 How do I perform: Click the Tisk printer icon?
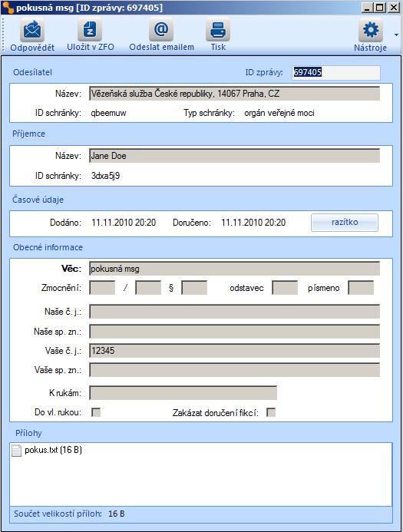pos(218,30)
